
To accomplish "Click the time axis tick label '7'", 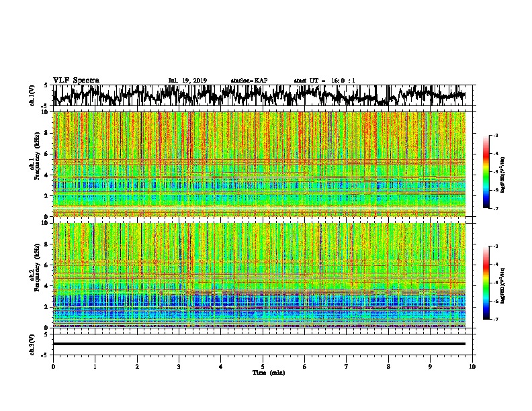I will [347, 367].
